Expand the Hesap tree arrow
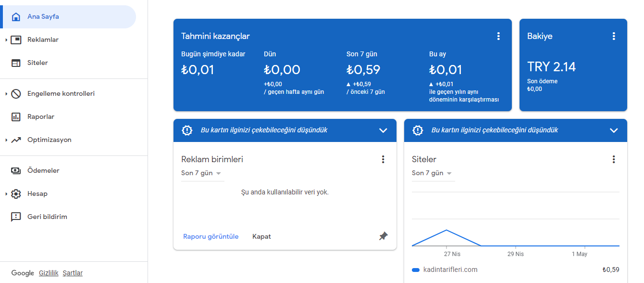Viewport: 644px width, 283px height. coord(6,194)
